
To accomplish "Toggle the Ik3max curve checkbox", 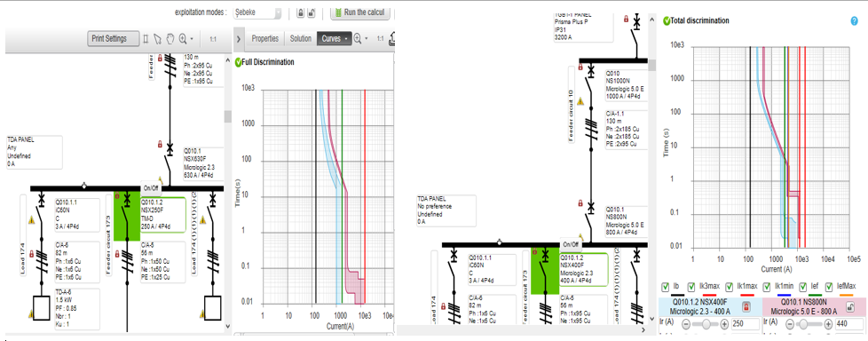I will (691, 287).
